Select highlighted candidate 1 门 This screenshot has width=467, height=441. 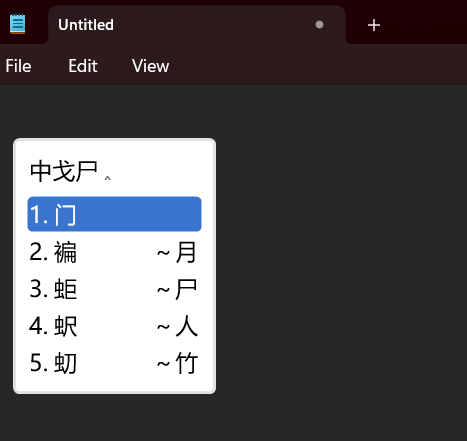pyautogui.click(x=114, y=214)
